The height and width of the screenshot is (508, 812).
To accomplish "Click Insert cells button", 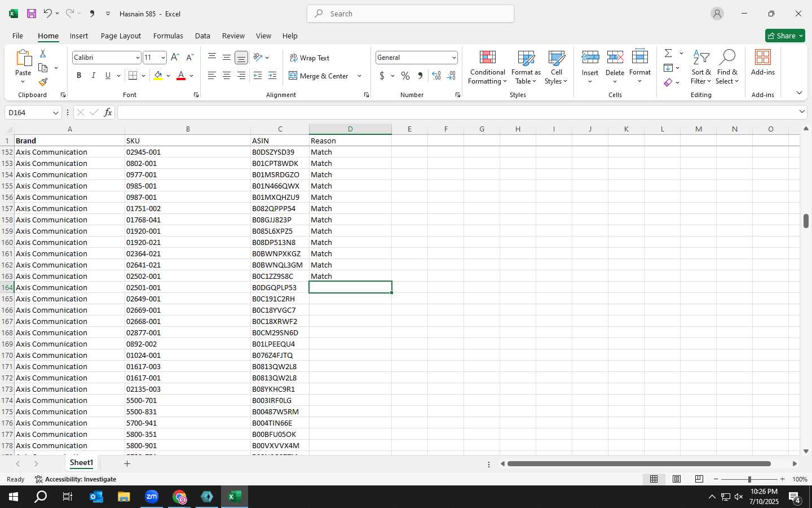I will (590, 67).
